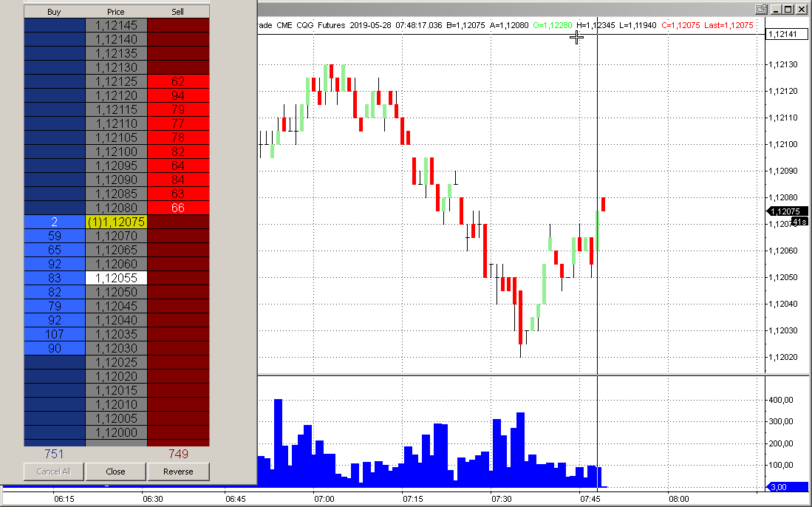Click the detach chart window icon

pos(761,9)
